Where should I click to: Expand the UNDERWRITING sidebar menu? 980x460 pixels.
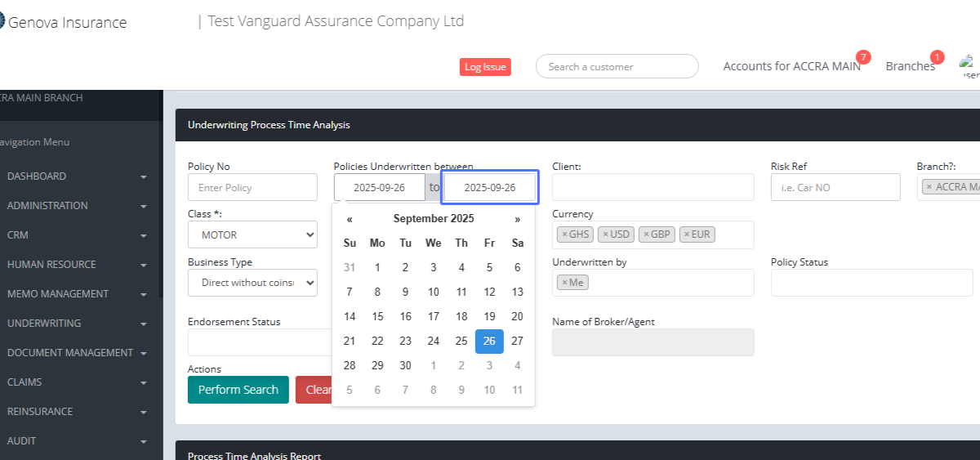pos(77,324)
